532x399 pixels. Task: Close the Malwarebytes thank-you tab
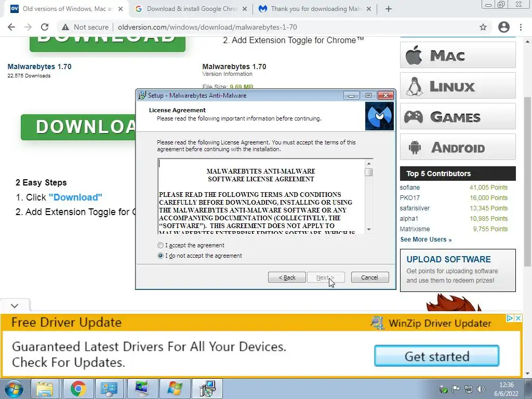coord(369,9)
